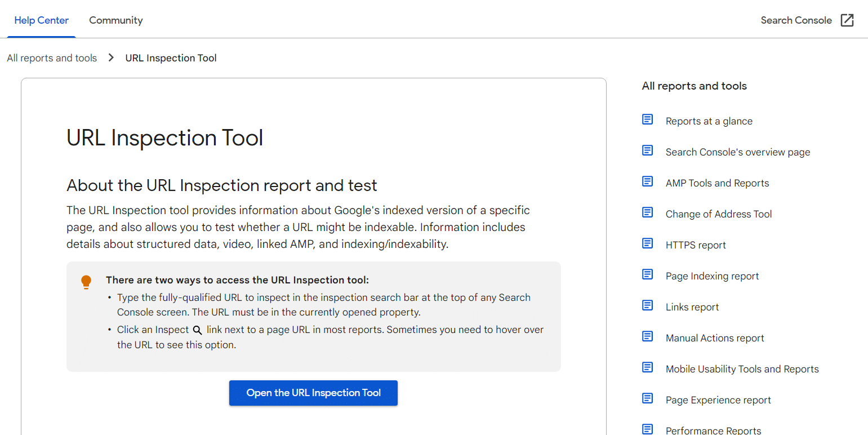Click the About the URL Inspection report heading
868x435 pixels.
[222, 185]
